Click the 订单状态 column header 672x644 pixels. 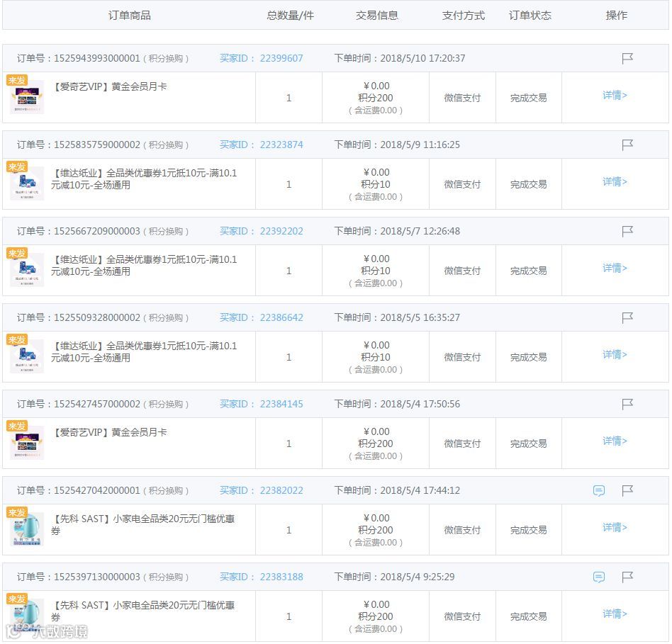[x=530, y=16]
